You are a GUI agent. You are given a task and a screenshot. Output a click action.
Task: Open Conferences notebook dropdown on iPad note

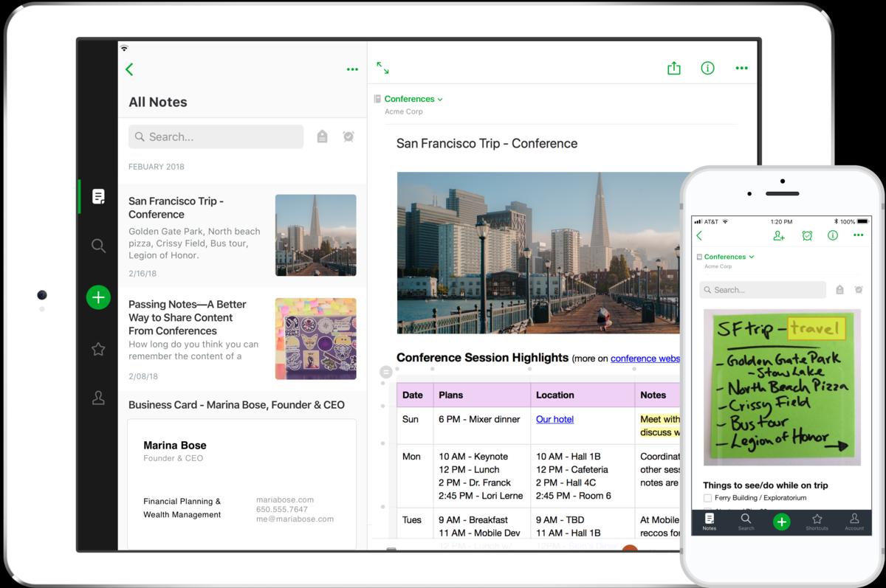[413, 99]
